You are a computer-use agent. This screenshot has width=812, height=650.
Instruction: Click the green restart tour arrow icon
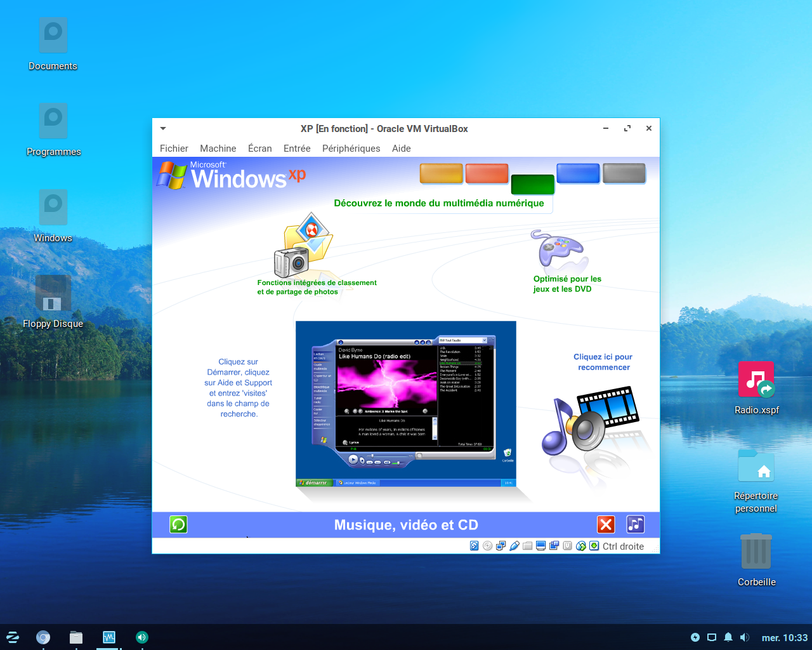(x=178, y=524)
